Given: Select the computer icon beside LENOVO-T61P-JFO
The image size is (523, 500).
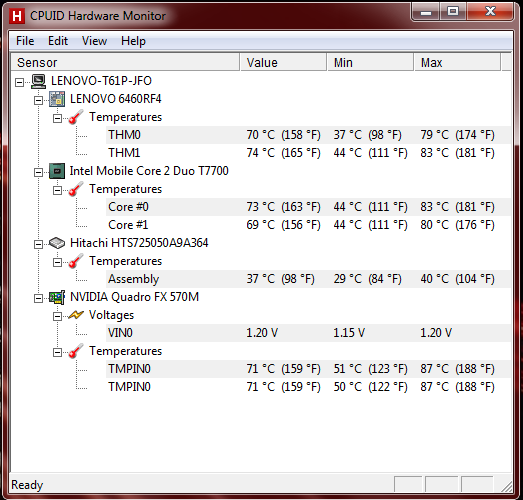Looking at the screenshot, I should [x=38, y=81].
